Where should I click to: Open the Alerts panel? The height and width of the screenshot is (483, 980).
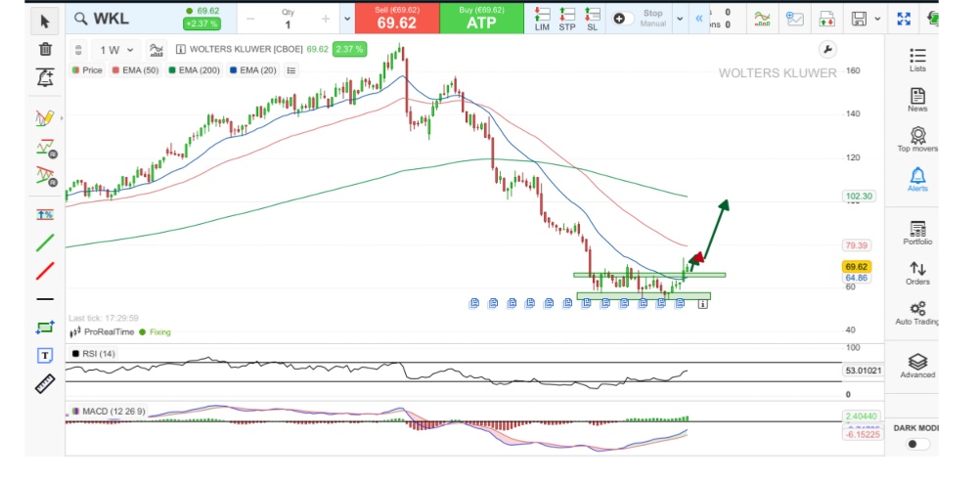click(x=917, y=180)
